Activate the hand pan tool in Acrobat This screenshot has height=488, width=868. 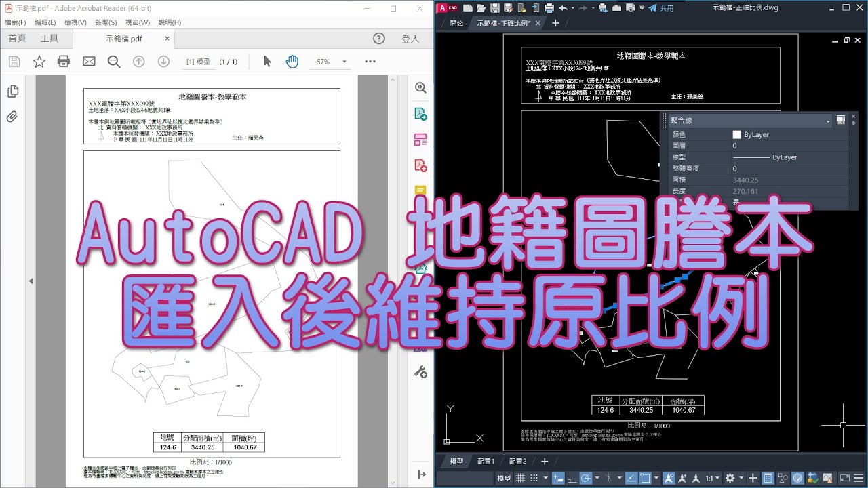click(x=292, y=62)
